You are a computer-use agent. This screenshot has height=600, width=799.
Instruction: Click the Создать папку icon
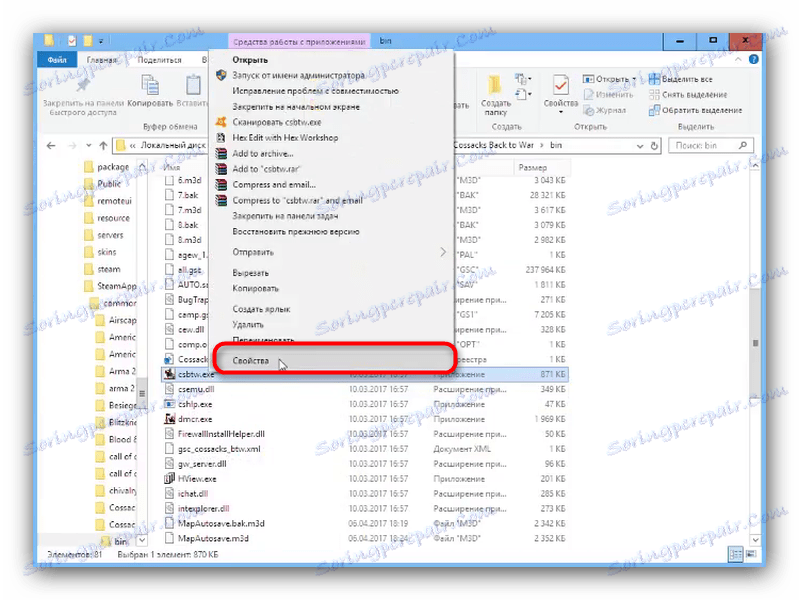pos(494,84)
